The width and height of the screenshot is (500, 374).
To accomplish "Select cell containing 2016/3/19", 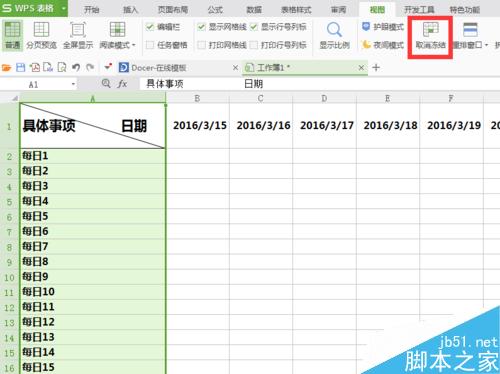I will tap(452, 126).
